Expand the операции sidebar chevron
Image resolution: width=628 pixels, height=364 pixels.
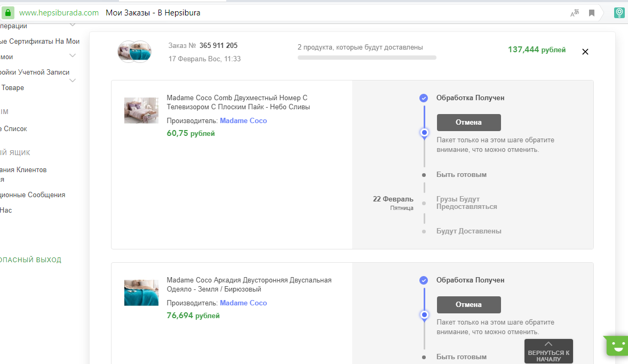pos(73,25)
